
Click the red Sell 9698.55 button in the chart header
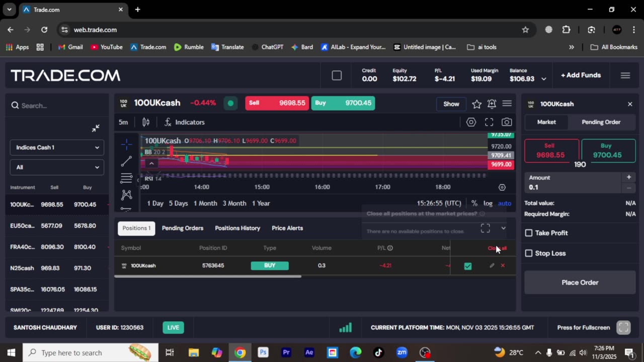[x=277, y=103]
